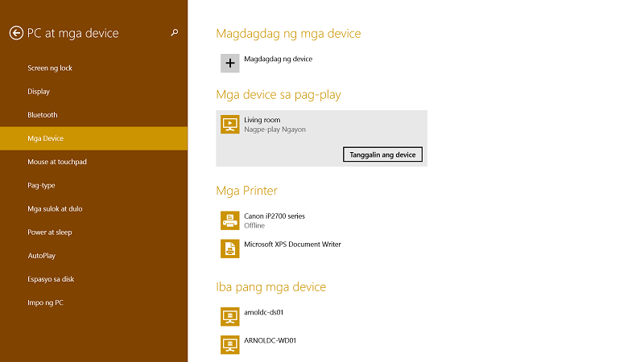Click Mga device sa pag-play heading
This screenshot has height=362, width=644.
279,94
